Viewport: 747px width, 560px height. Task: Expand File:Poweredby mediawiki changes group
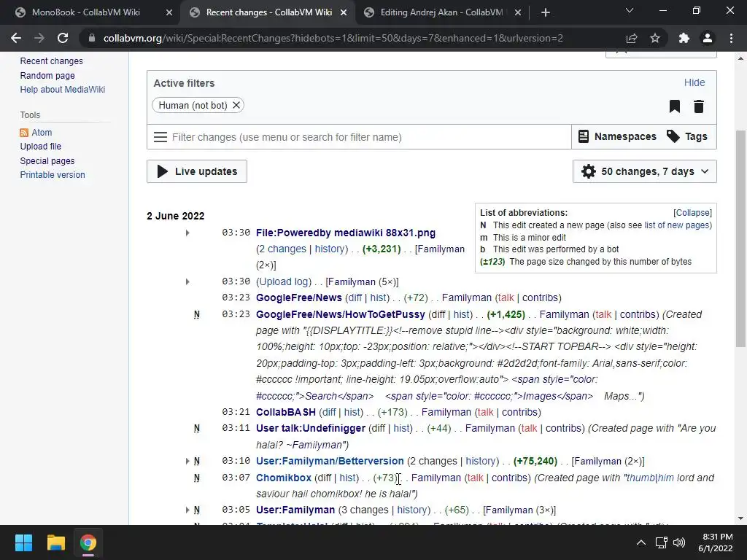tap(187, 233)
